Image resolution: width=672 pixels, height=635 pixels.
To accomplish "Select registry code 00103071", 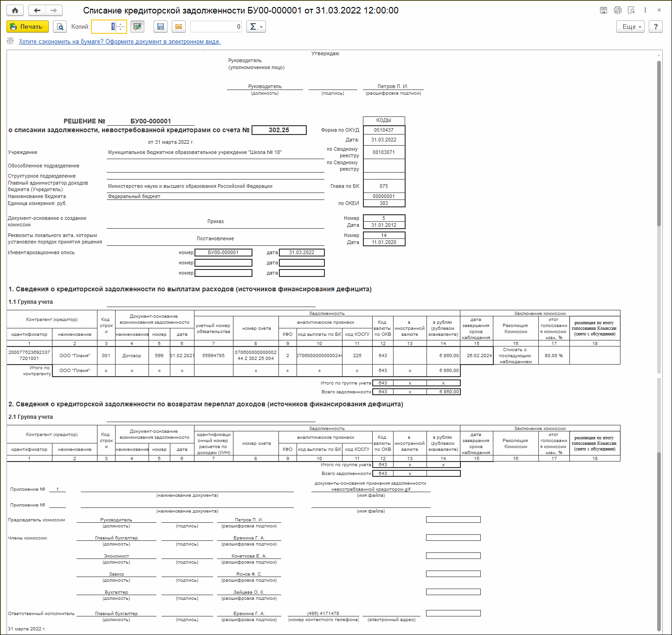I will coord(384,152).
